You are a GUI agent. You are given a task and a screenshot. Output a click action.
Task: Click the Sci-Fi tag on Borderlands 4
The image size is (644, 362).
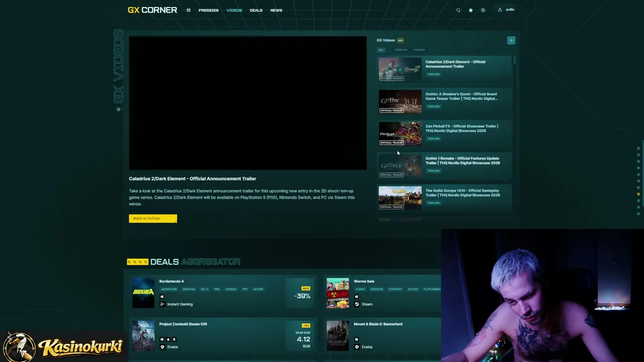(x=204, y=289)
